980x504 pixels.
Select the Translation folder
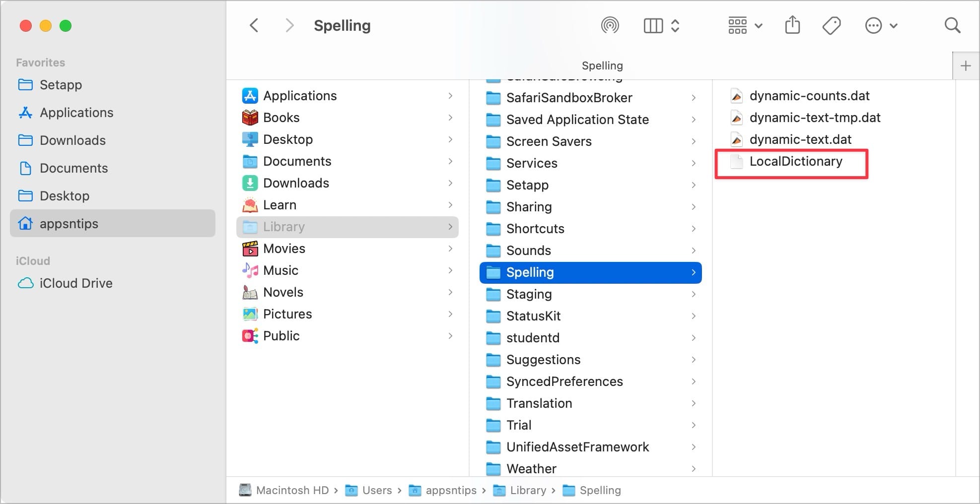[539, 403]
